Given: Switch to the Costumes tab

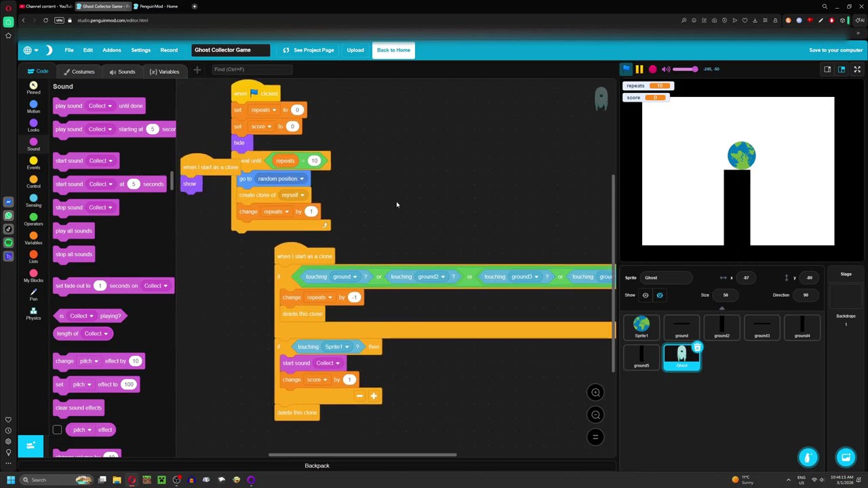Looking at the screenshot, I should pos(79,72).
